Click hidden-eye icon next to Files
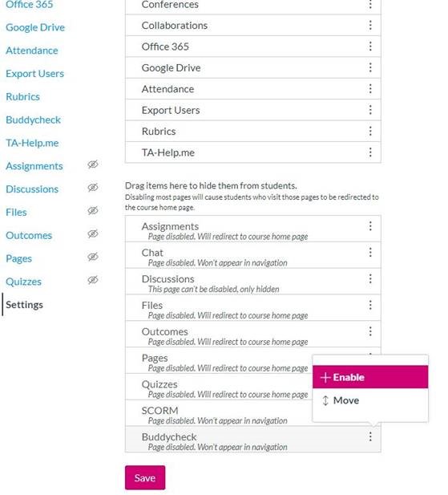Image resolution: width=448 pixels, height=495 pixels. coord(93,210)
